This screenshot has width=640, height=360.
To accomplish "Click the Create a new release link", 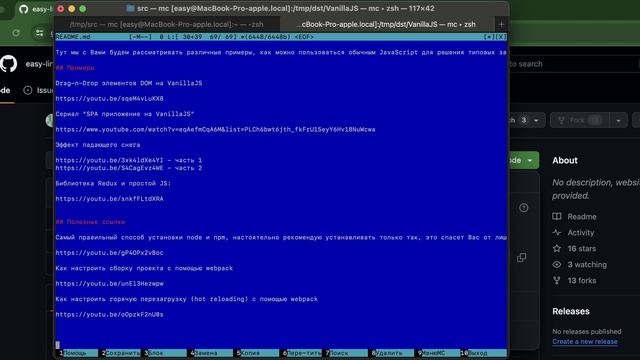I will [x=584, y=342].
